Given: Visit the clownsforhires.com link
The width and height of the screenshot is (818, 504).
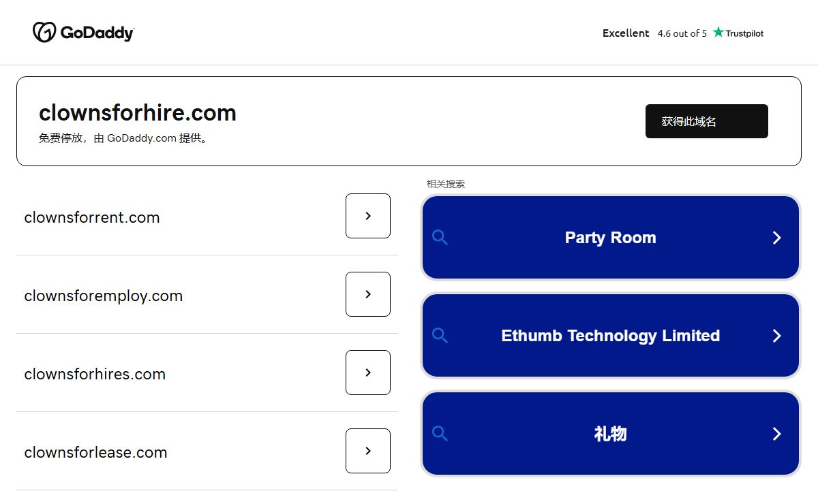Looking at the screenshot, I should (95, 374).
